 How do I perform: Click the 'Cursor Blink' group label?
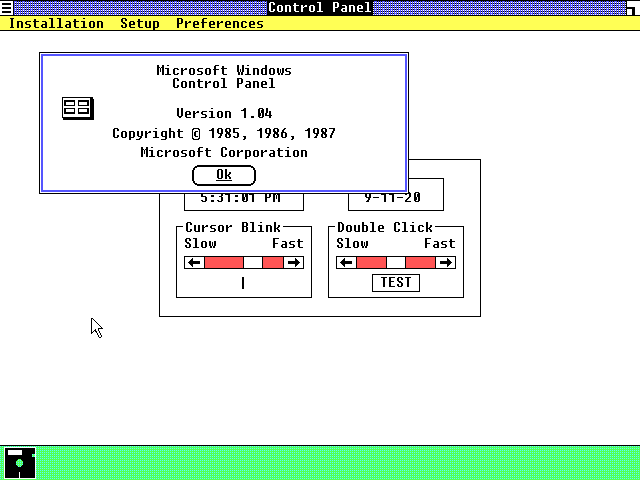[x=233, y=227]
